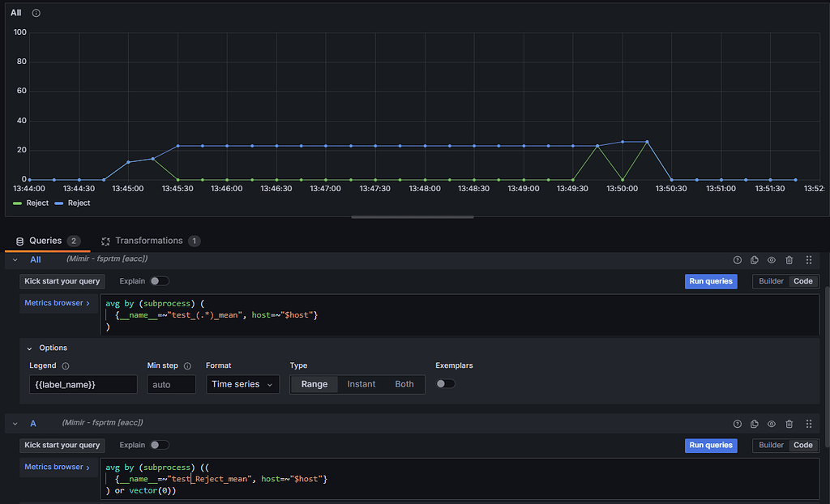
Task: Run queries for query A
Action: tap(711, 445)
